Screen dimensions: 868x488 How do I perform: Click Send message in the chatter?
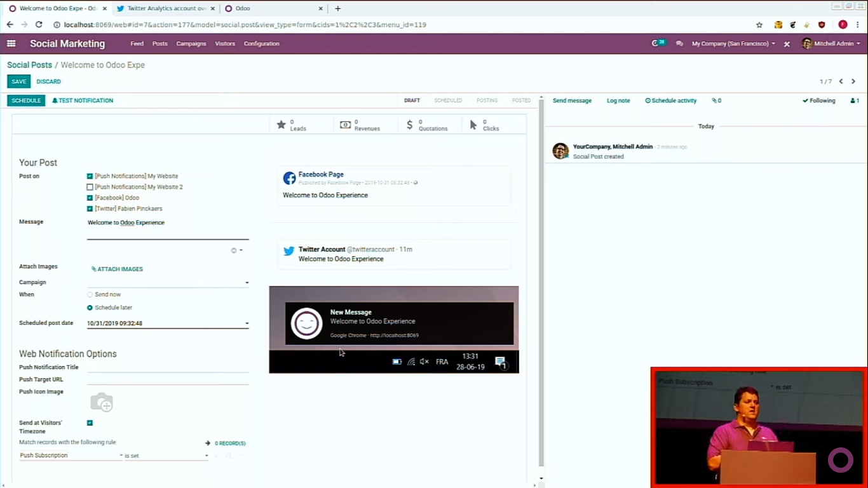(572, 100)
